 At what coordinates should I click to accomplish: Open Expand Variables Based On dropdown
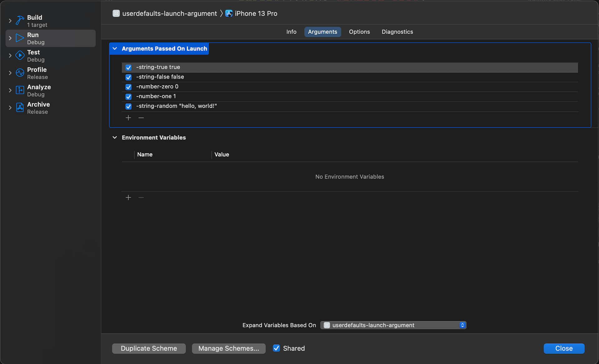coord(393,325)
